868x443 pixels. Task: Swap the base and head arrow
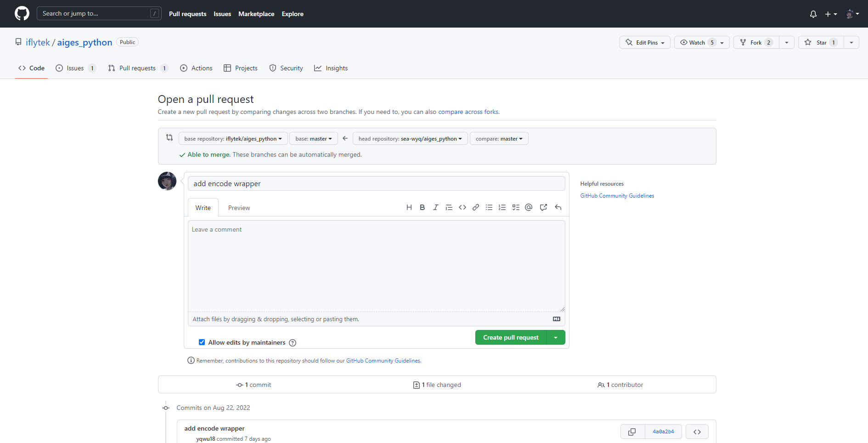coord(345,138)
